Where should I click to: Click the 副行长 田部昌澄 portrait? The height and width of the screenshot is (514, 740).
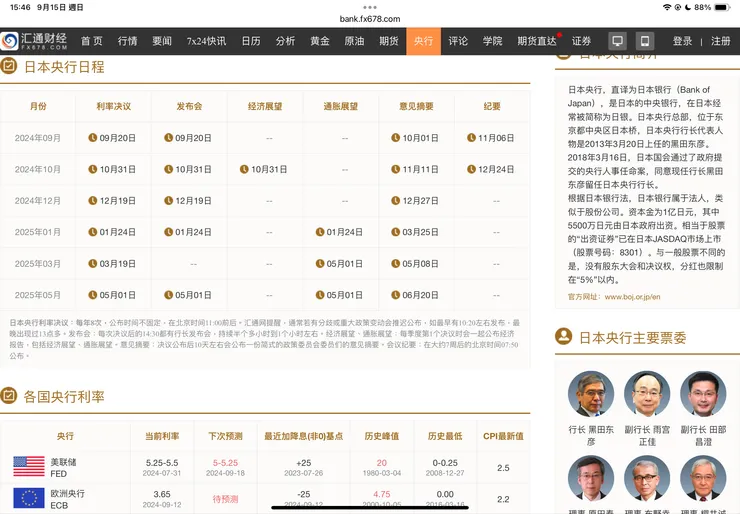pos(703,394)
